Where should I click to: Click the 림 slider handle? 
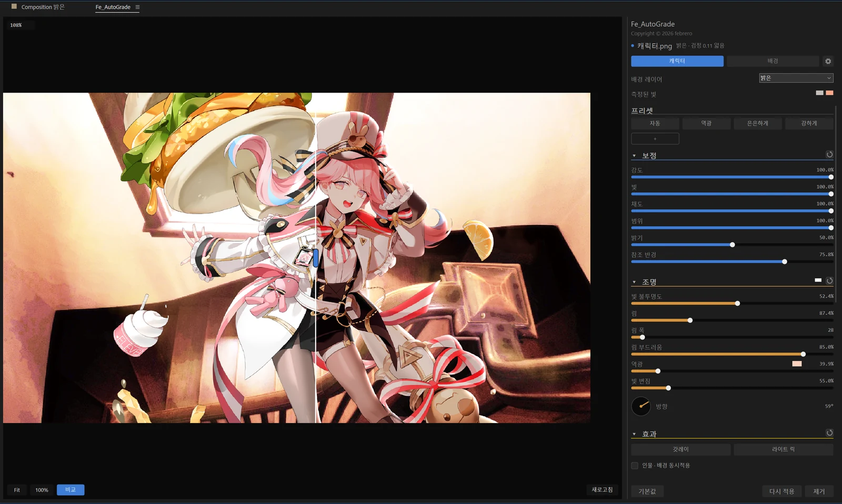coord(690,320)
